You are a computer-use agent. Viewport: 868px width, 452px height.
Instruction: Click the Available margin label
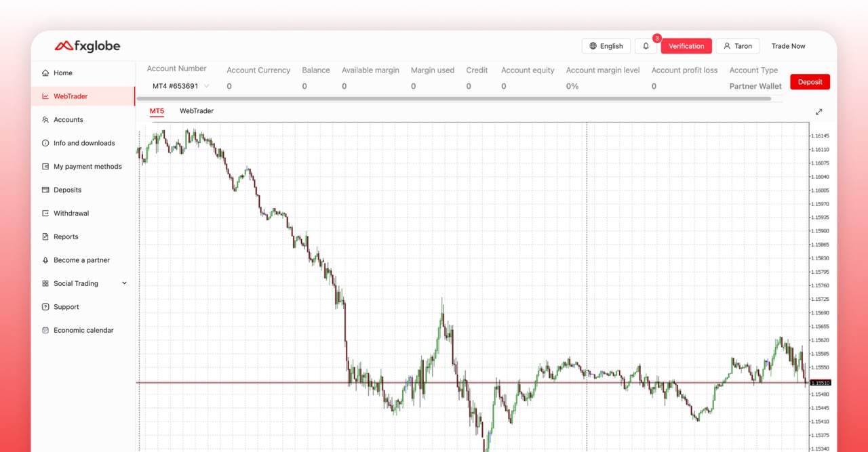pos(370,70)
